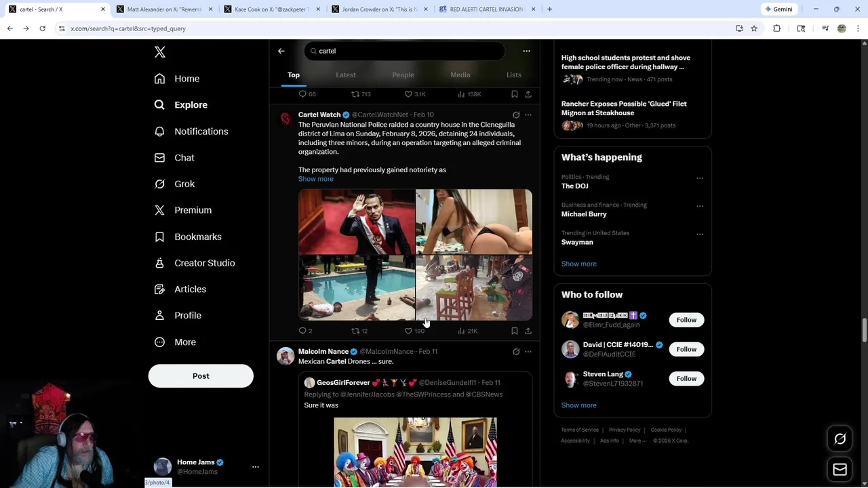Open the swimming pool raid photo
The image size is (868, 488).
point(357,287)
